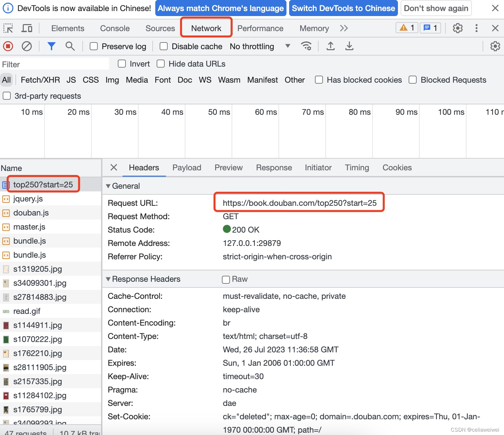Enable the Preserve log checkbox
Image resolution: width=504 pixels, height=435 pixels.
pos(94,47)
